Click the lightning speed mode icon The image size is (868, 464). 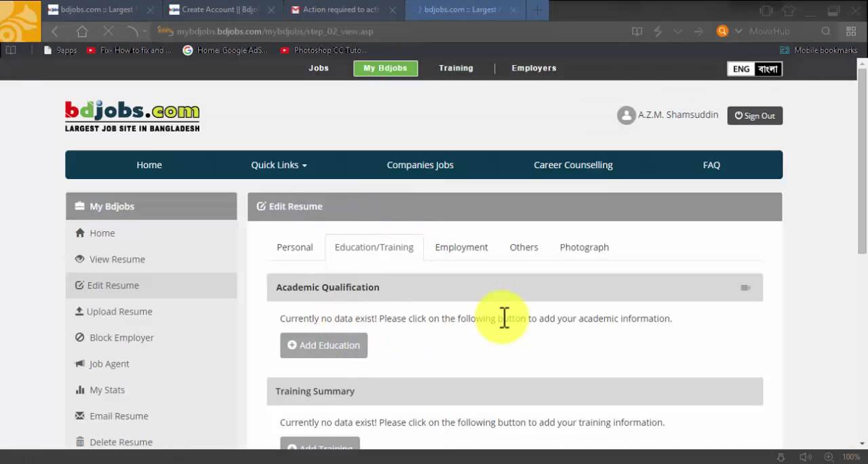click(658, 31)
